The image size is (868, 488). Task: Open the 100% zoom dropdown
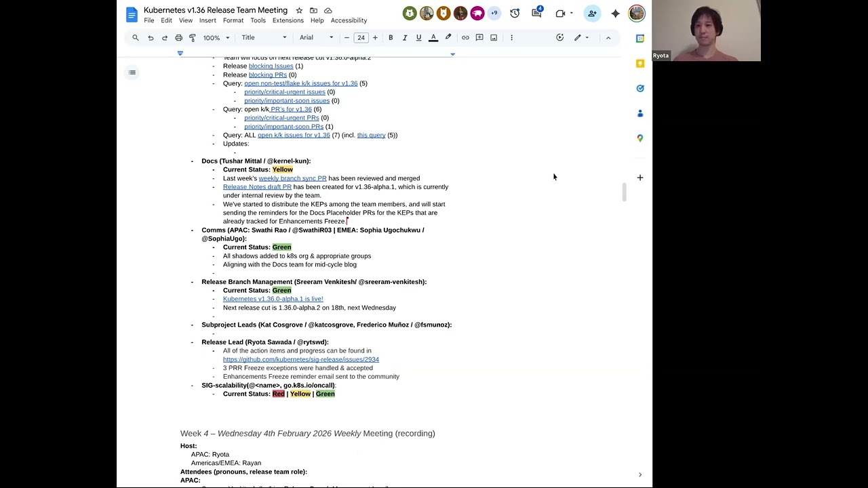[x=216, y=38]
